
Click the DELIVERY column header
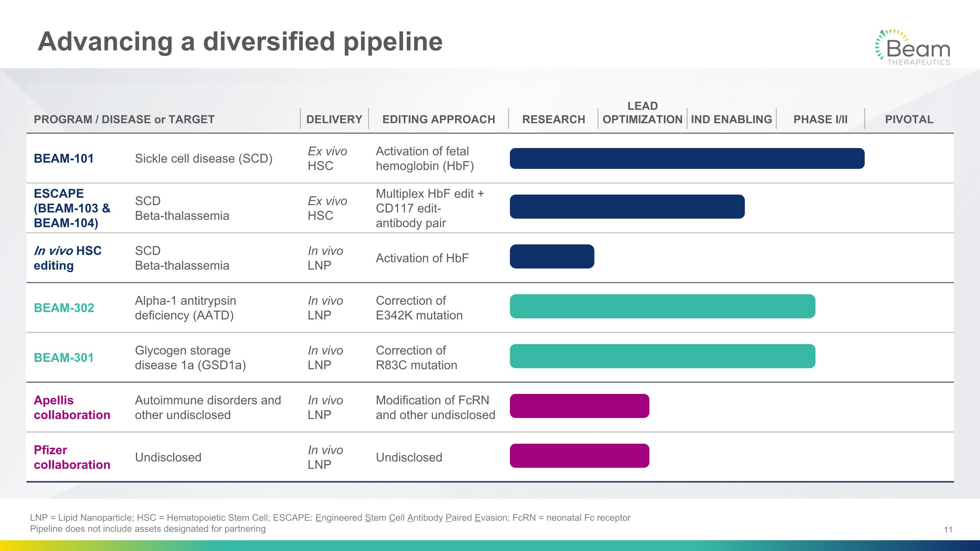(334, 120)
